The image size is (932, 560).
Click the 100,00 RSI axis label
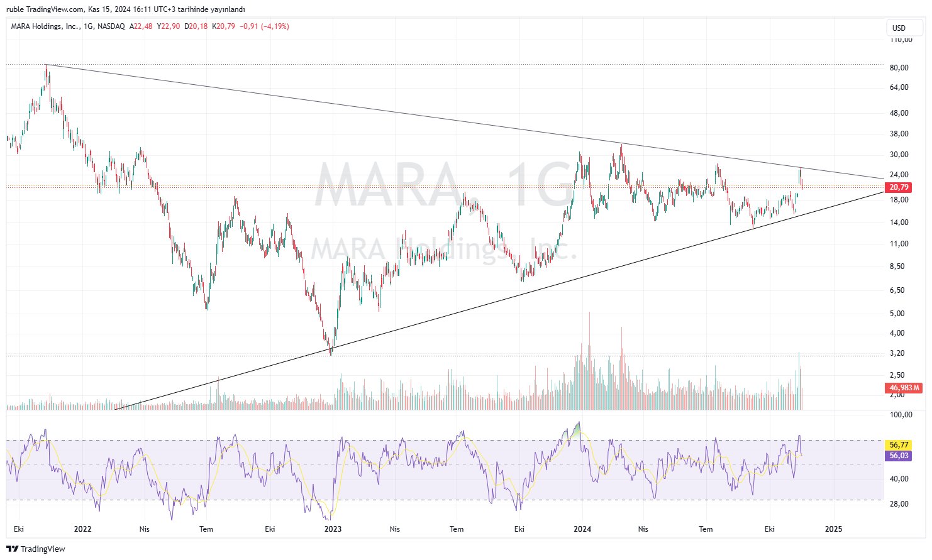tap(901, 415)
